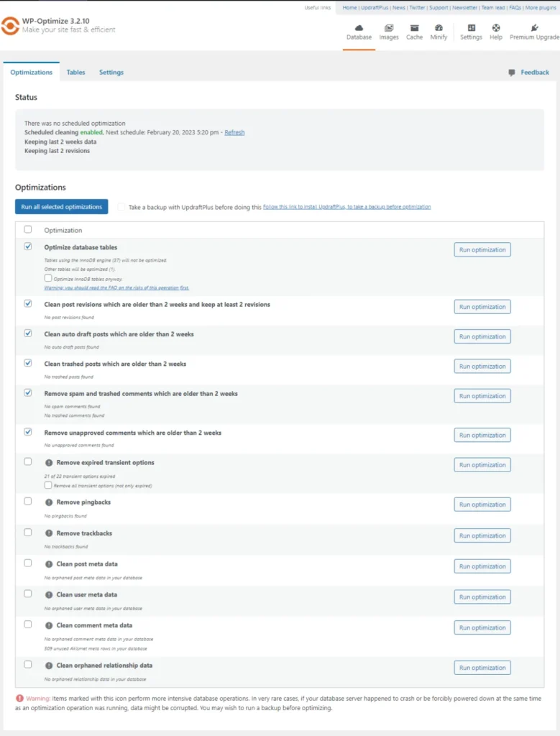Click Run all selected optimizations
This screenshot has height=736, width=560.
point(61,206)
